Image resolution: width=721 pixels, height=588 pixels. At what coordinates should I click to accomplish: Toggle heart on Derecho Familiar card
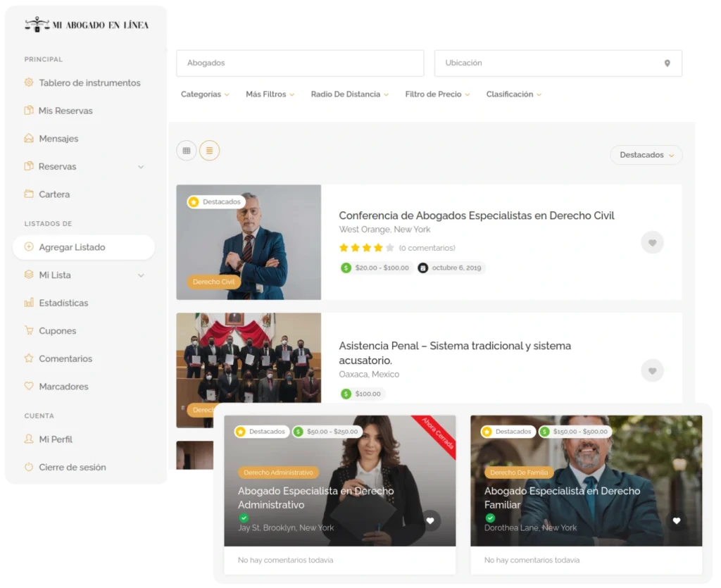point(677,520)
